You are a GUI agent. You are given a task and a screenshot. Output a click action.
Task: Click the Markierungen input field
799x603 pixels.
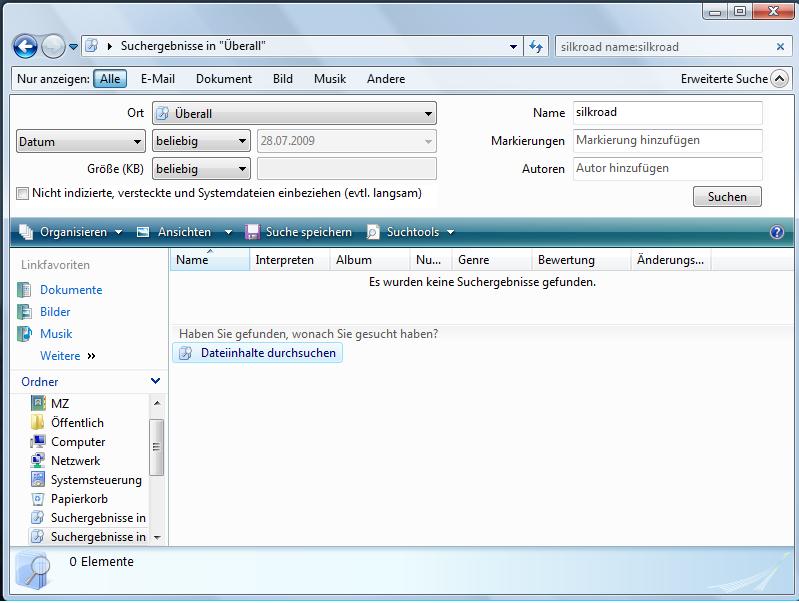coord(667,141)
